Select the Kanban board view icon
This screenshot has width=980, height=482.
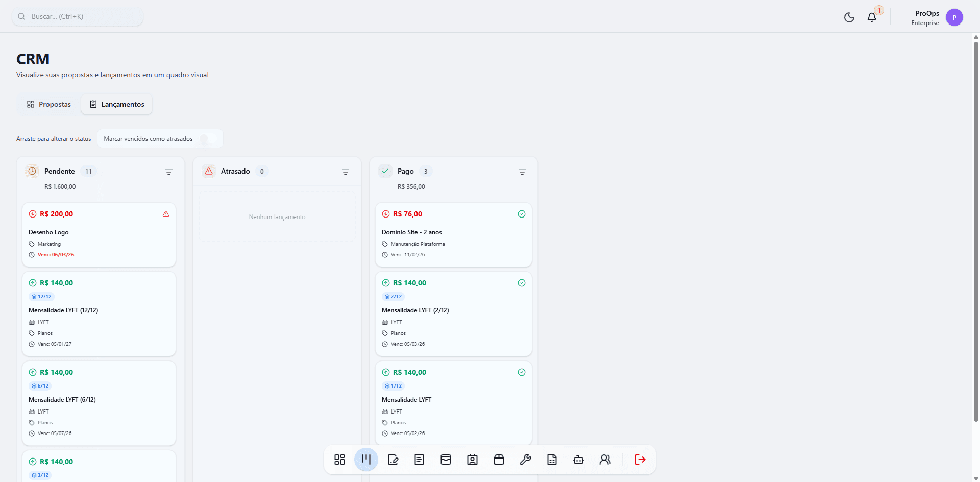coord(366,460)
